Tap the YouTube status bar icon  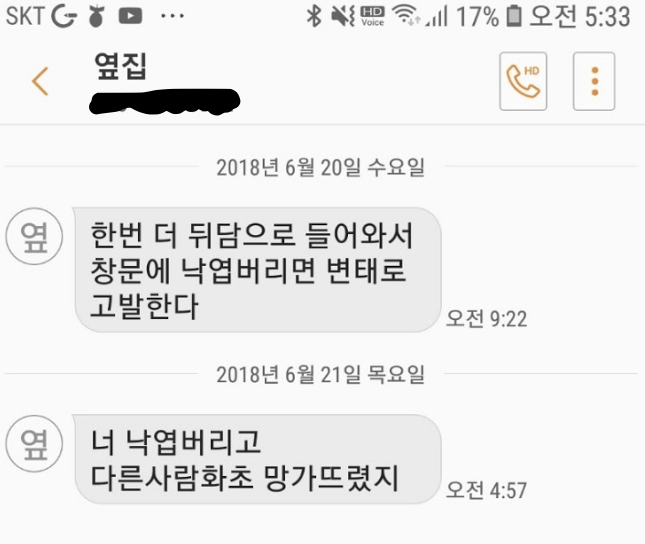130,16
